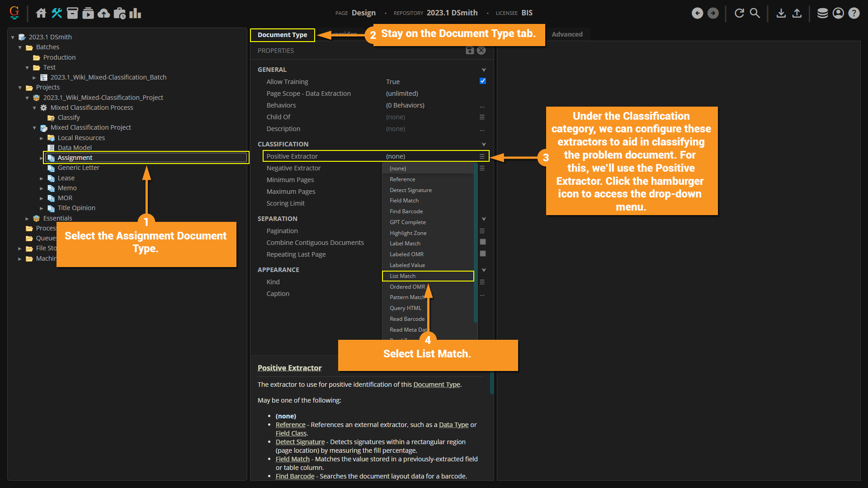Open the help question mark icon
Screen dimensions: 868x488
[x=854, y=13]
